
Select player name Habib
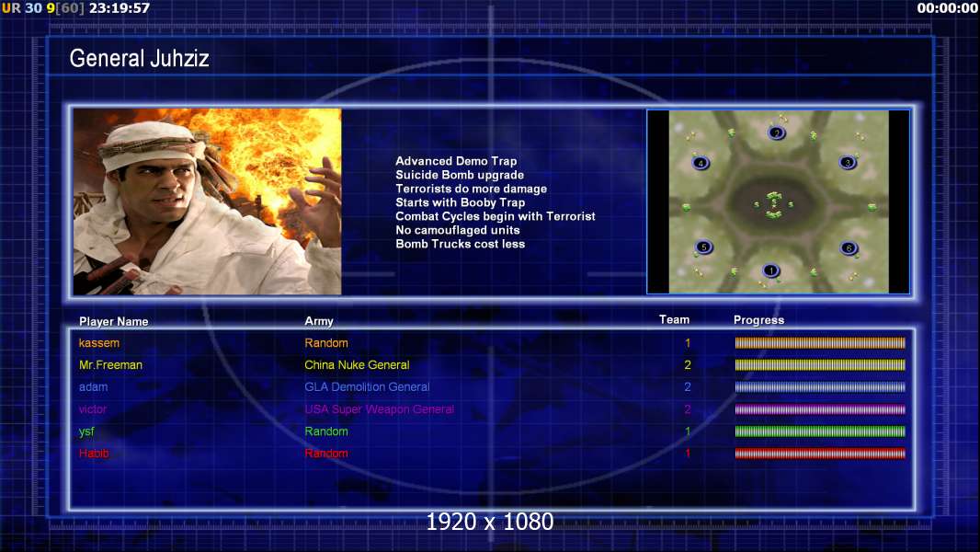pos(94,454)
